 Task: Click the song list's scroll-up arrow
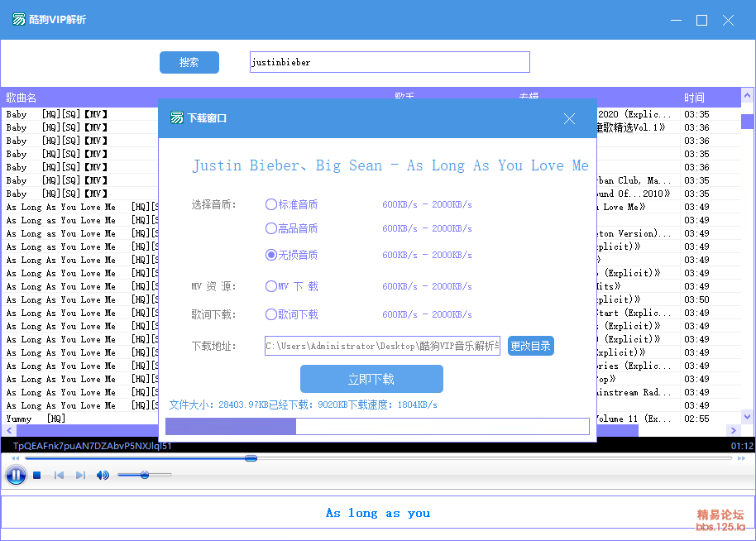[x=748, y=95]
